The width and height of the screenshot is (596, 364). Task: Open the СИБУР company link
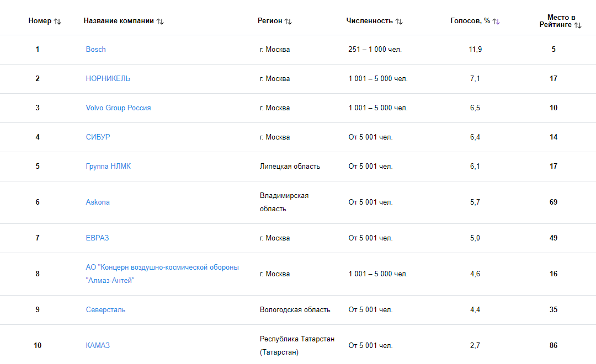point(98,137)
